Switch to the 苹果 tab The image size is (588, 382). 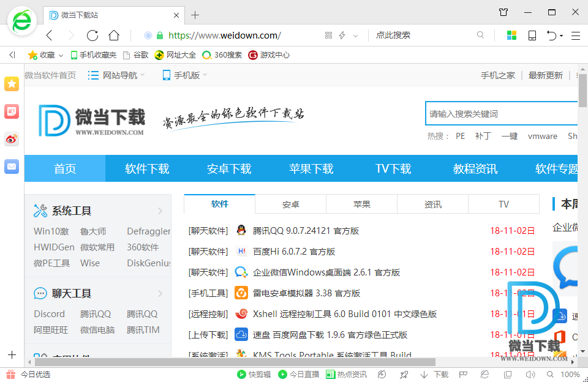[361, 204]
